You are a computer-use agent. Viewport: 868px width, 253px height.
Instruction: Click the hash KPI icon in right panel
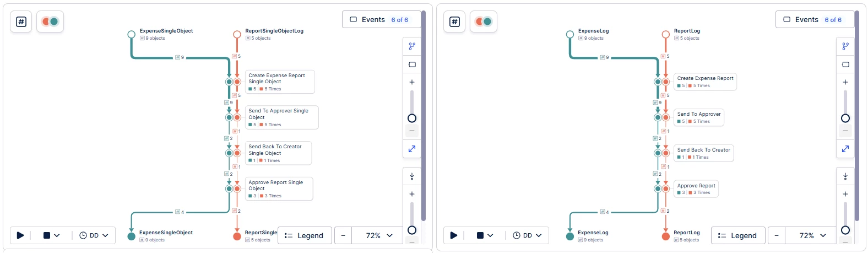[454, 21]
